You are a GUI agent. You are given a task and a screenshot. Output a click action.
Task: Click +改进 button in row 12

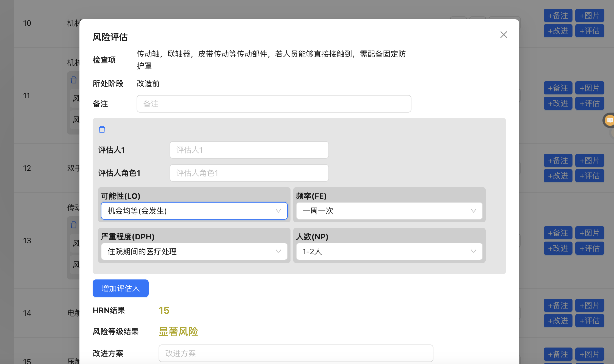[558, 176]
